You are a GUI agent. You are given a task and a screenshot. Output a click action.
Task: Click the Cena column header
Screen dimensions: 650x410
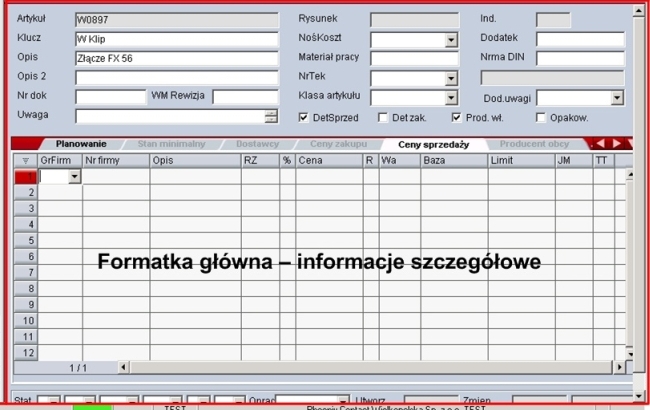329,160
